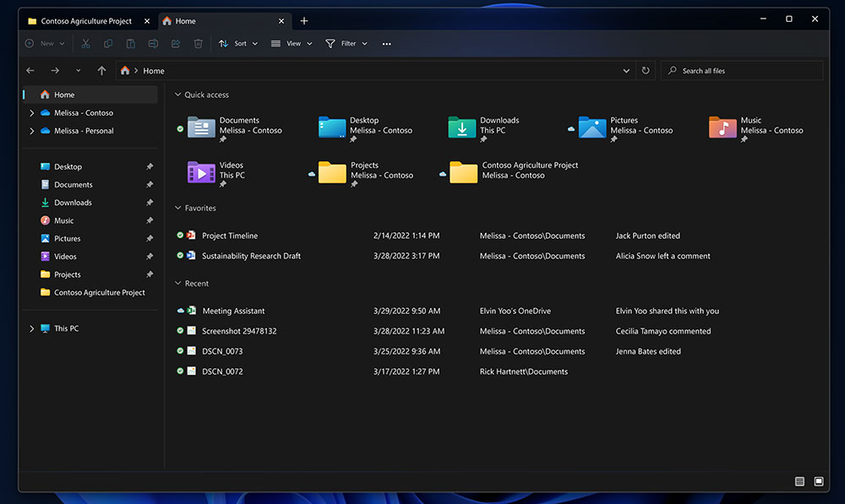845x504 pixels.
Task: Switch to large thumbnails view layout
Action: pos(819,481)
